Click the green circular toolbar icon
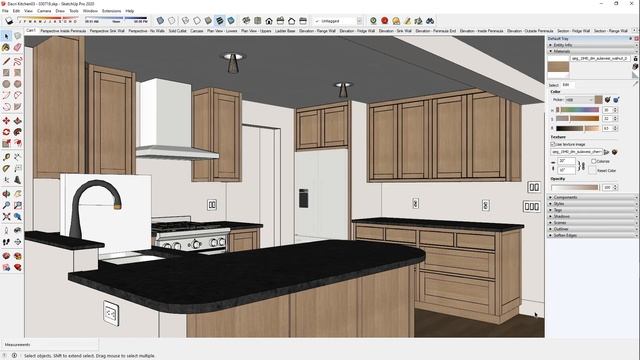This screenshot has height=360, width=640. click(373, 20)
